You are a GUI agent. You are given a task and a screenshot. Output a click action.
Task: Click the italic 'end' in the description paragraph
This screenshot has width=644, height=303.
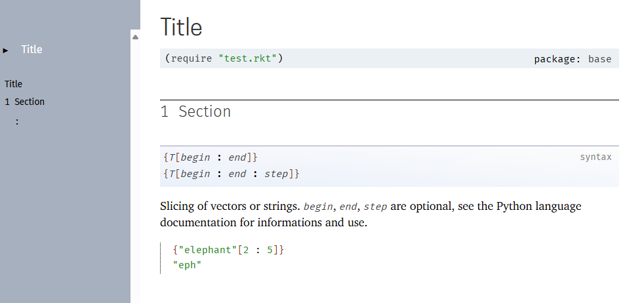[348, 207]
